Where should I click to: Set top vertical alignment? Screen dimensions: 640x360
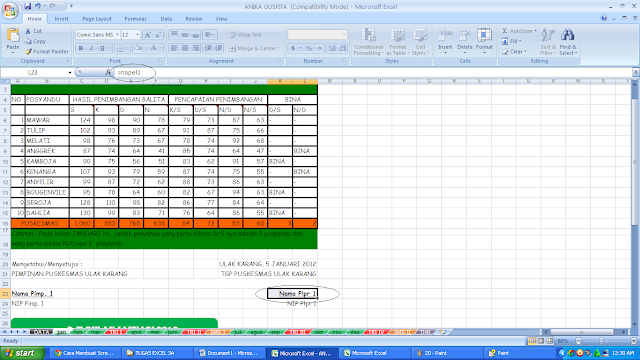(174, 35)
